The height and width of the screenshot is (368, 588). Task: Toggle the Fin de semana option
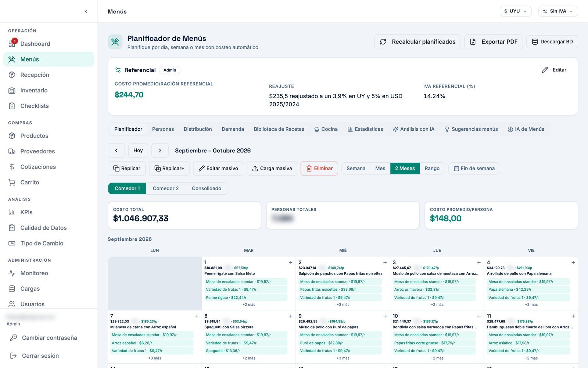click(x=474, y=169)
